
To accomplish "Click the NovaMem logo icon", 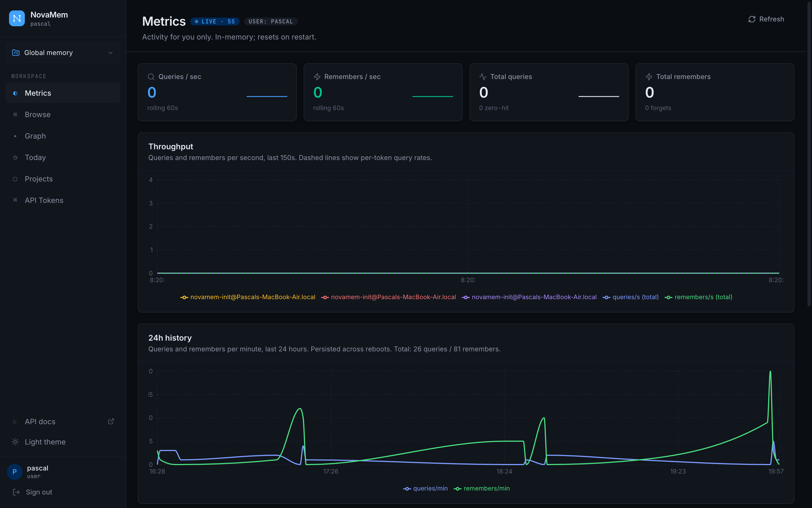I will coord(17,18).
